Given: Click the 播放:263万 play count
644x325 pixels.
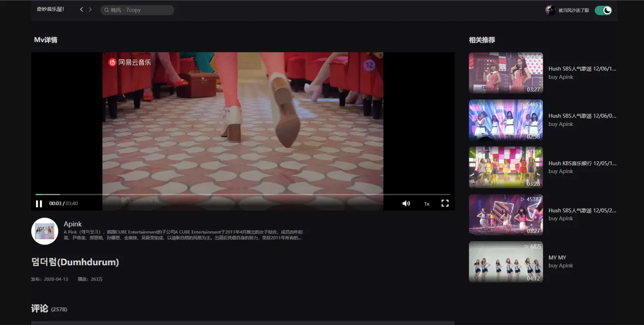Looking at the screenshot, I should (x=90, y=279).
